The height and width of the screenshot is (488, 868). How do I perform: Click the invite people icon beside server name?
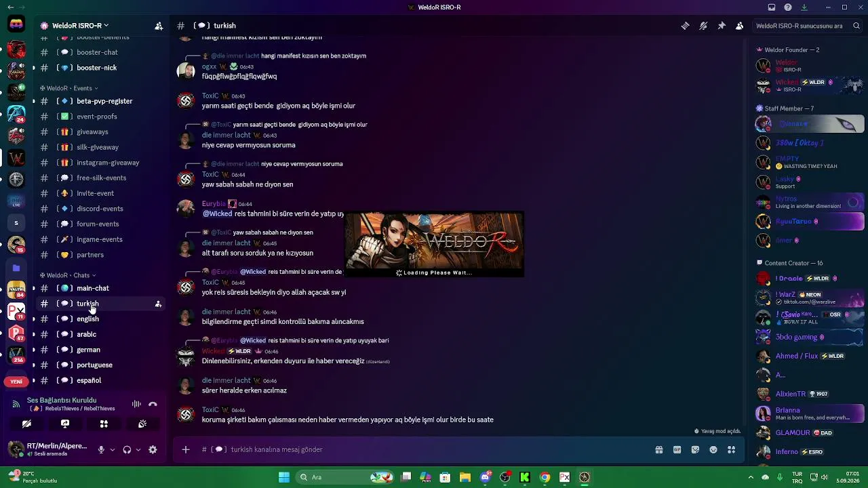coord(159,26)
